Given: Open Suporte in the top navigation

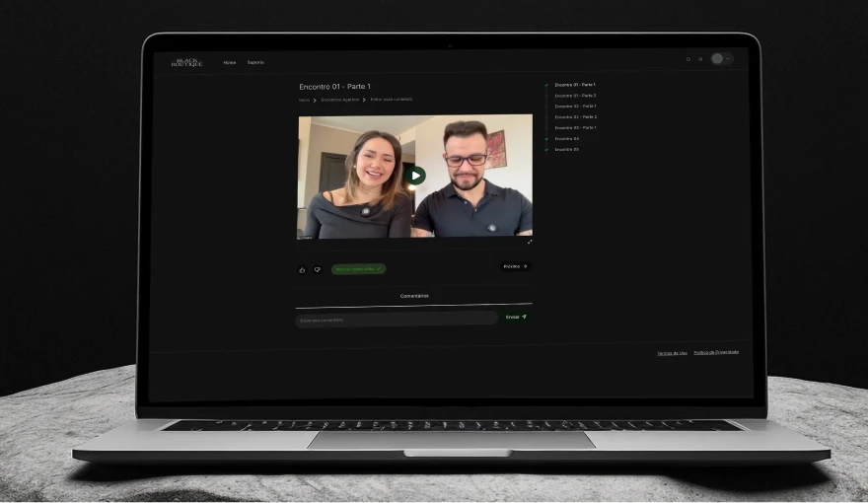Looking at the screenshot, I should (255, 62).
